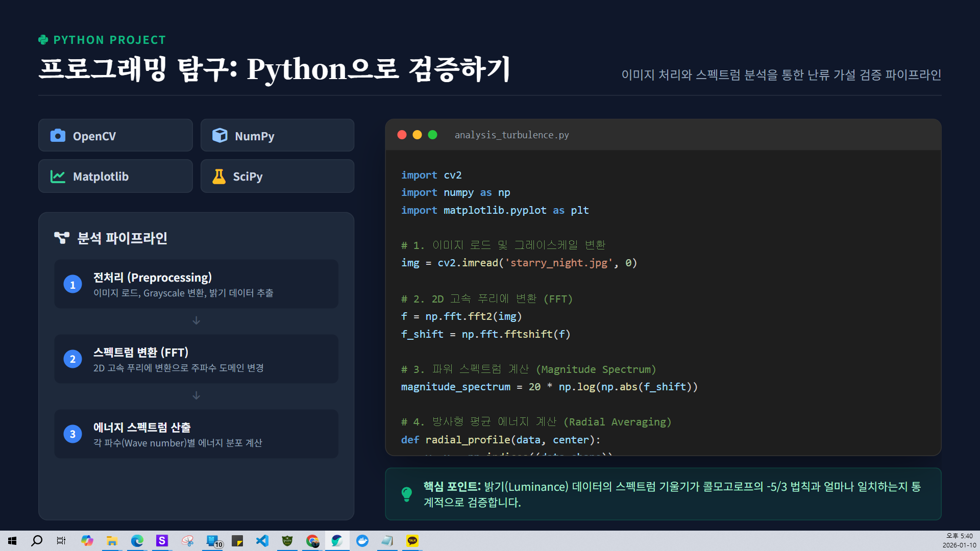Screen dimensions: 980x551
Task: Click the lightbulb icon in key point box
Action: pyautogui.click(x=407, y=494)
